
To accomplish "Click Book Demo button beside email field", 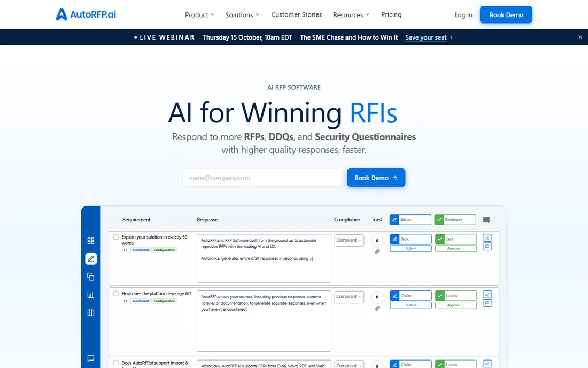I will pos(376,178).
